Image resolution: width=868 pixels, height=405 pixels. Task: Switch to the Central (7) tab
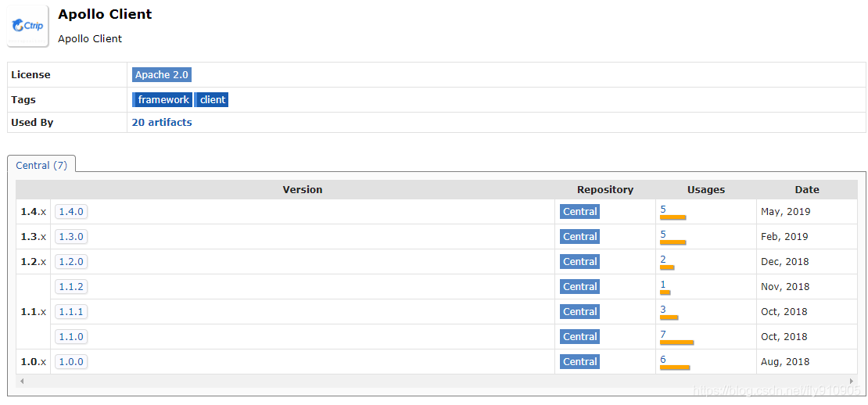pos(41,166)
